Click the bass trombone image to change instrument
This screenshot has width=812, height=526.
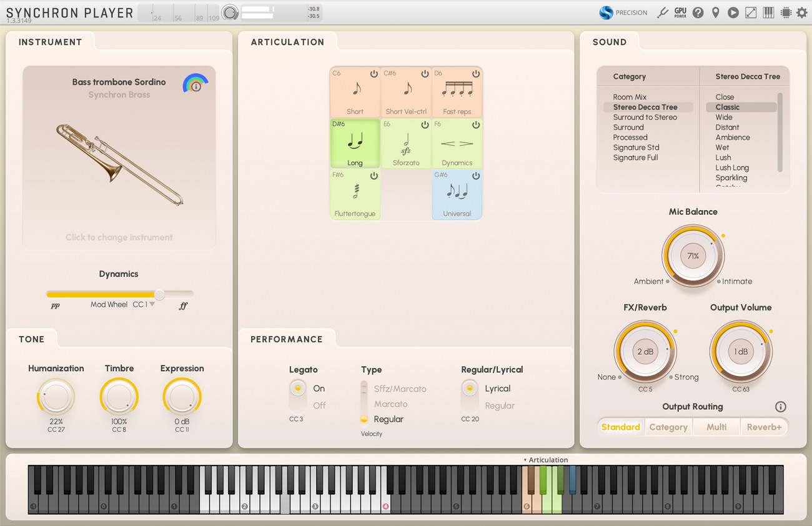[119, 164]
